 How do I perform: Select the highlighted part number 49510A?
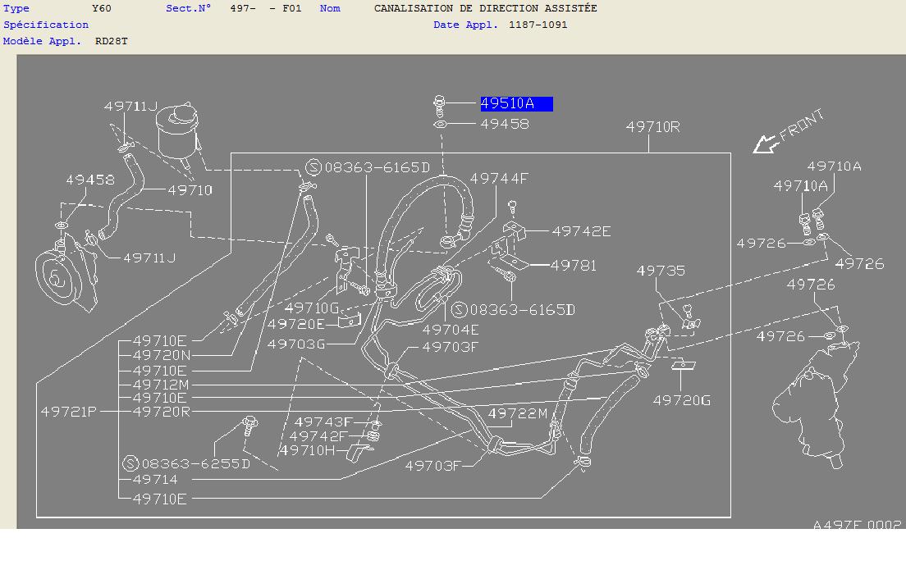(516, 103)
